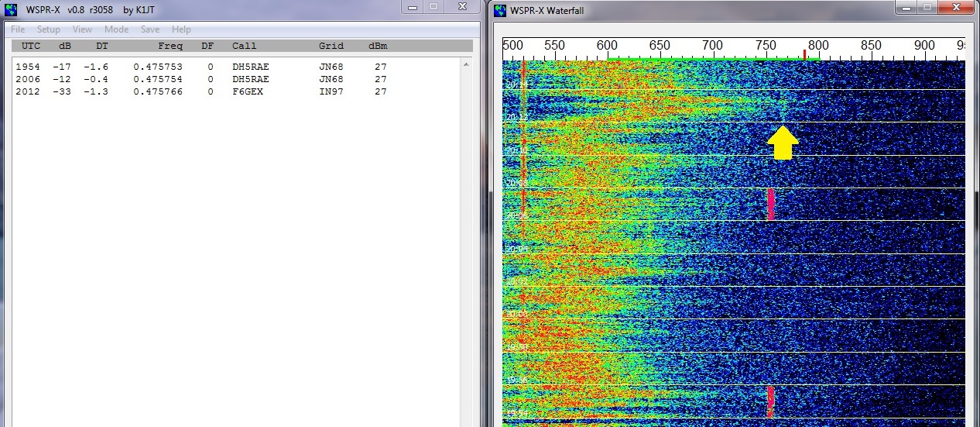
Task: Click the -1.3 DT value
Action: (96, 91)
